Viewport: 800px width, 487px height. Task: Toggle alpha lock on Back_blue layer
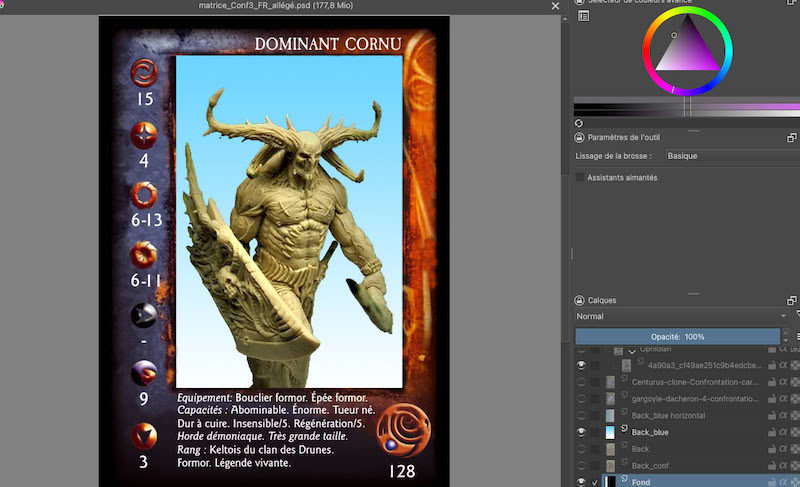(x=782, y=432)
